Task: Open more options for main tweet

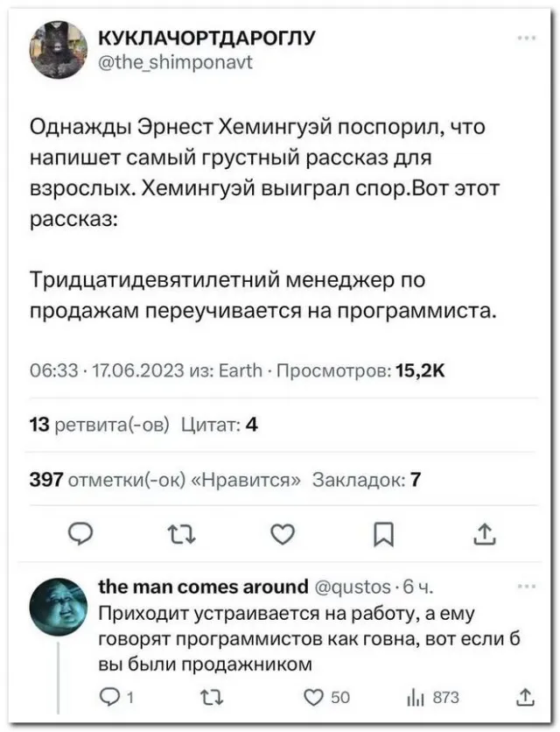Action: [527, 39]
